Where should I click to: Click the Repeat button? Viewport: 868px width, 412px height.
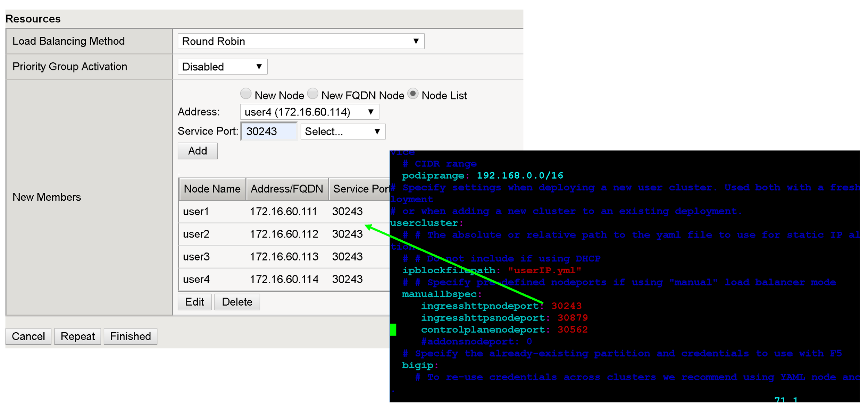coord(78,336)
